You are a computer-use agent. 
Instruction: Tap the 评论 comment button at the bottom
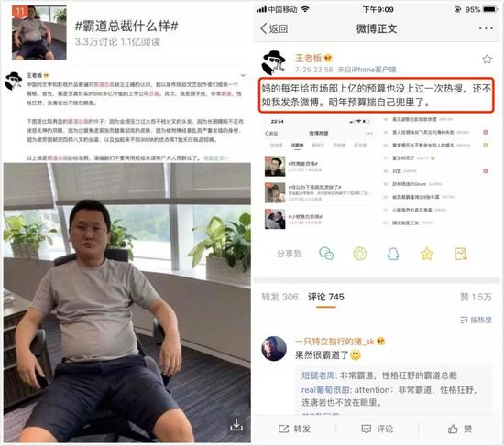coord(378,429)
